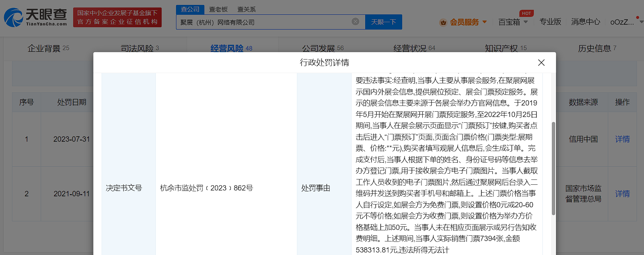The image size is (644, 255).
Task: Click the 数据来源 column header
Action: click(x=583, y=102)
